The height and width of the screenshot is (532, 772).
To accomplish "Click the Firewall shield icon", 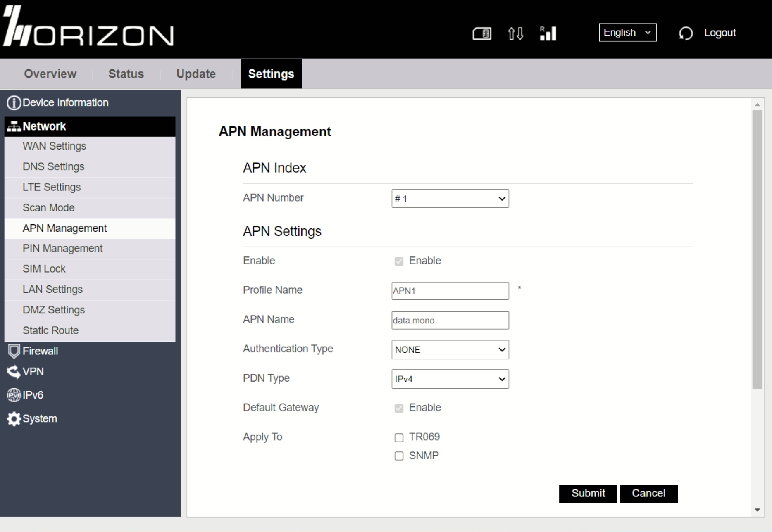I will tap(14, 351).
